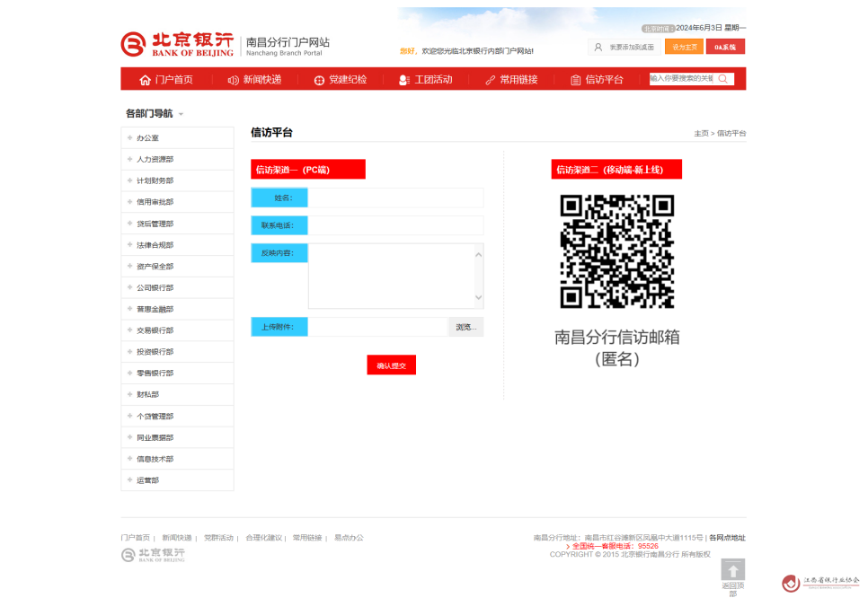Click footer link 党群活动
This screenshot has height=598, width=868.
click(218, 538)
